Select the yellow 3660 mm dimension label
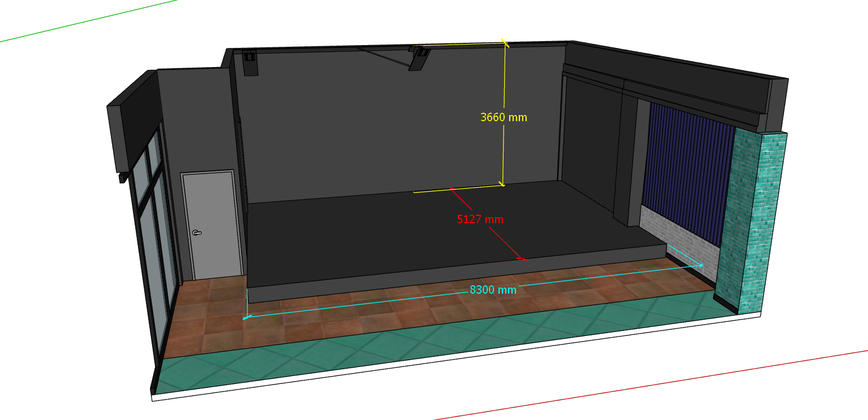 point(504,117)
